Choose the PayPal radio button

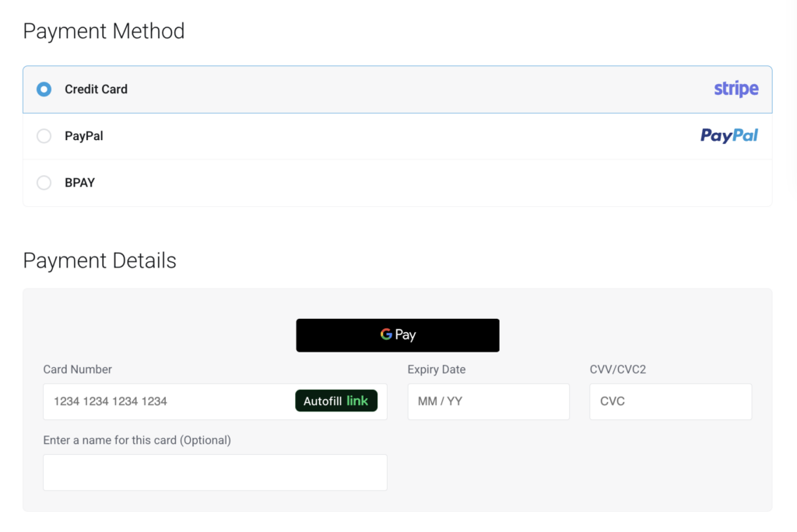44,136
